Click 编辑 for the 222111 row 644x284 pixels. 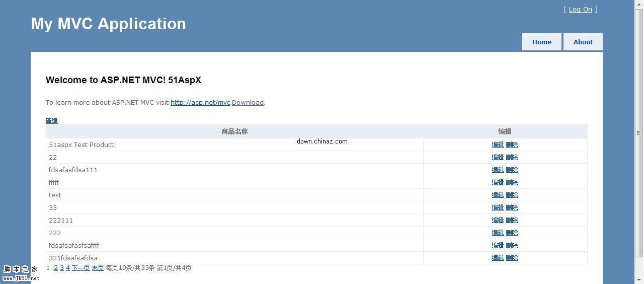point(498,220)
